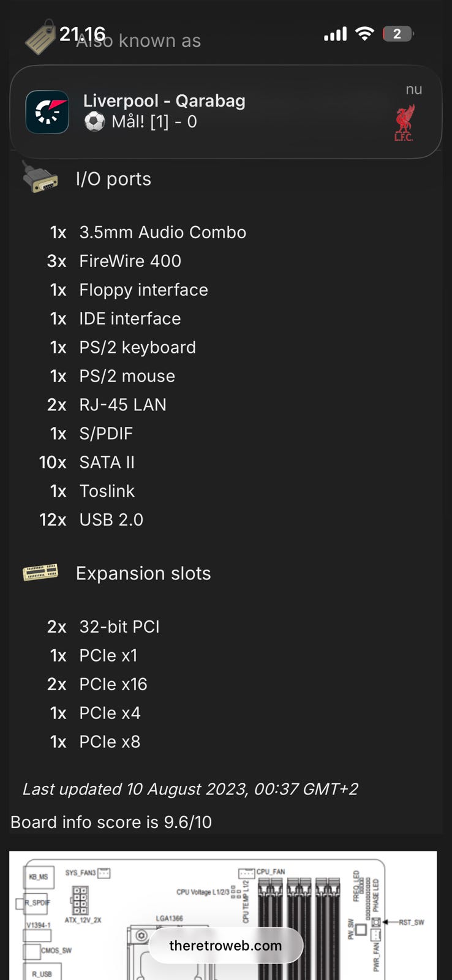452x980 pixels.
Task: Open the Liverpool - Qarabag goal notification
Action: pos(225,111)
